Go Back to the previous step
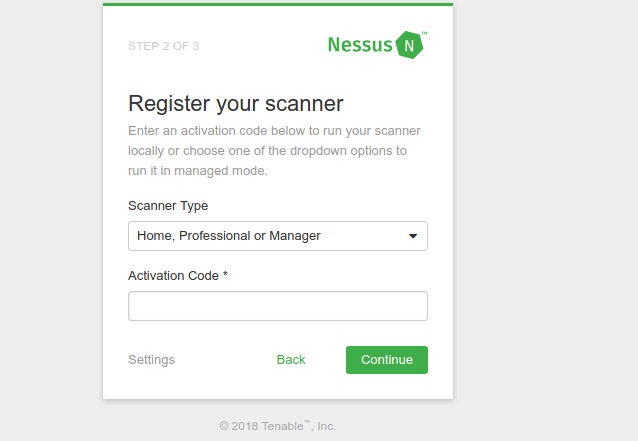638x441 pixels. tap(291, 360)
